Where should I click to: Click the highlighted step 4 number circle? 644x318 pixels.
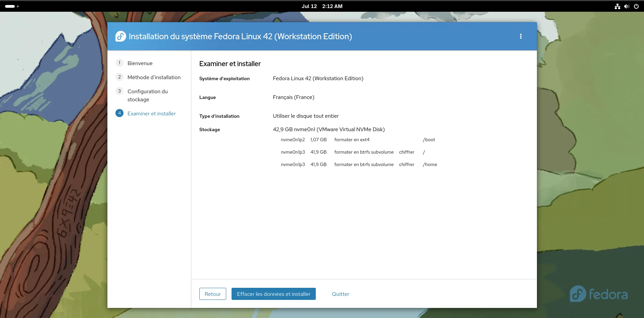point(119,113)
